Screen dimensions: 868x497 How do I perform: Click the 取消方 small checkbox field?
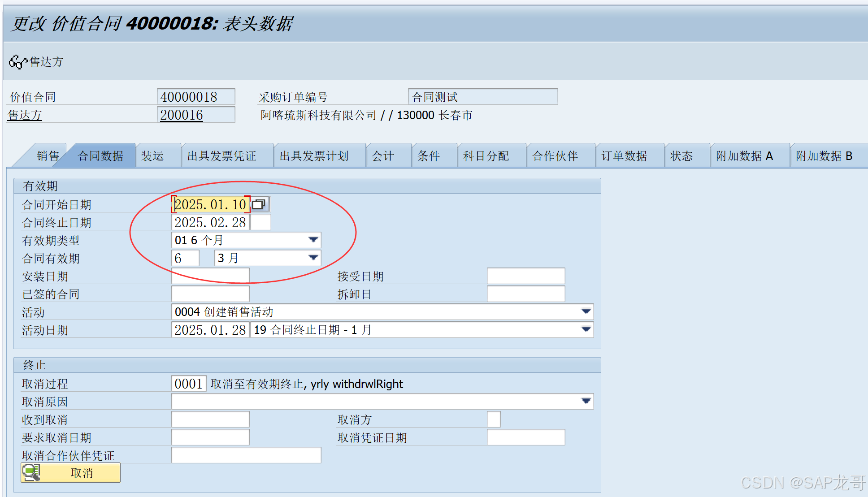pos(493,419)
